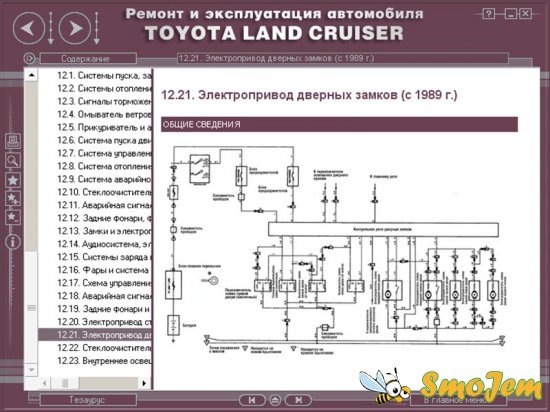Select 12.13. Замки и электропривод entry
The image size is (550, 412).
coord(104,231)
